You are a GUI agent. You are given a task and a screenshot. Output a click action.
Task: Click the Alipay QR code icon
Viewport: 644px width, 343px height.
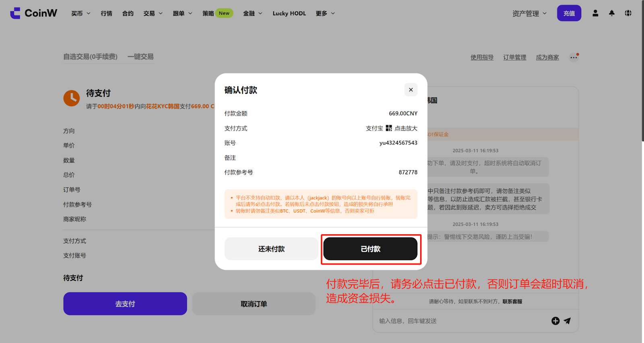click(x=389, y=128)
